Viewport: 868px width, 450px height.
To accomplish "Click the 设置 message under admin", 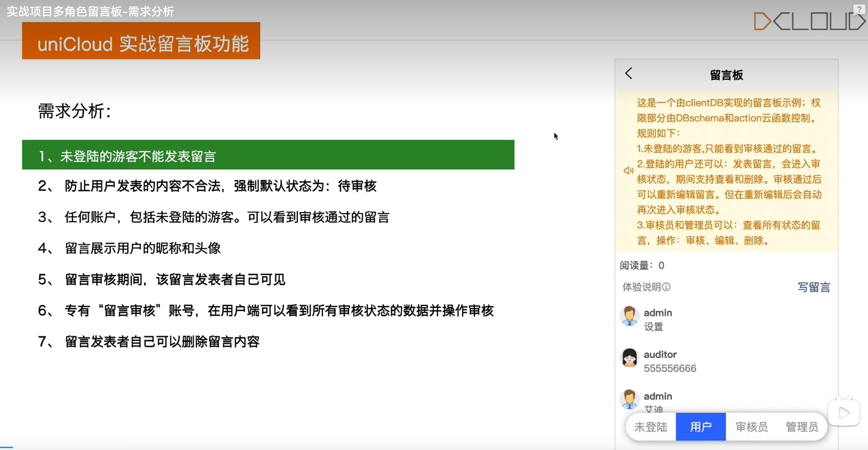I will (654, 327).
